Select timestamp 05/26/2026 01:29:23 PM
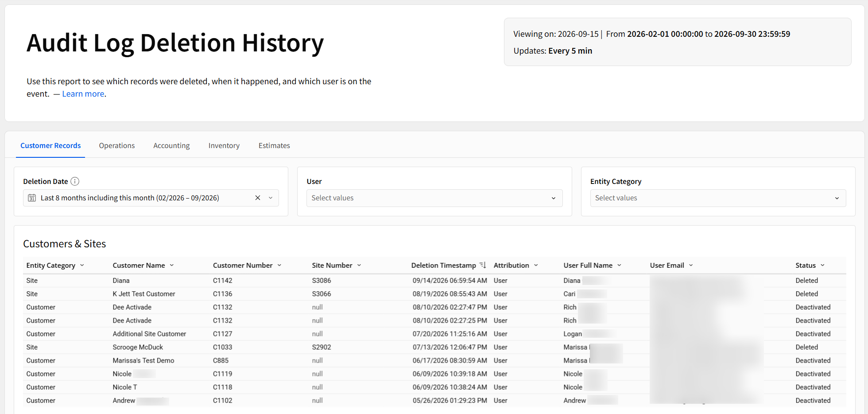868x414 pixels. tap(449, 400)
